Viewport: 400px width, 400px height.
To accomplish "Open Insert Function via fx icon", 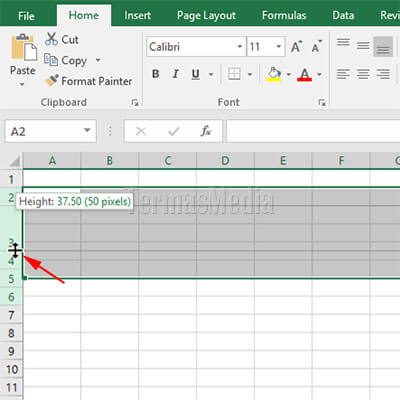I will (x=206, y=131).
